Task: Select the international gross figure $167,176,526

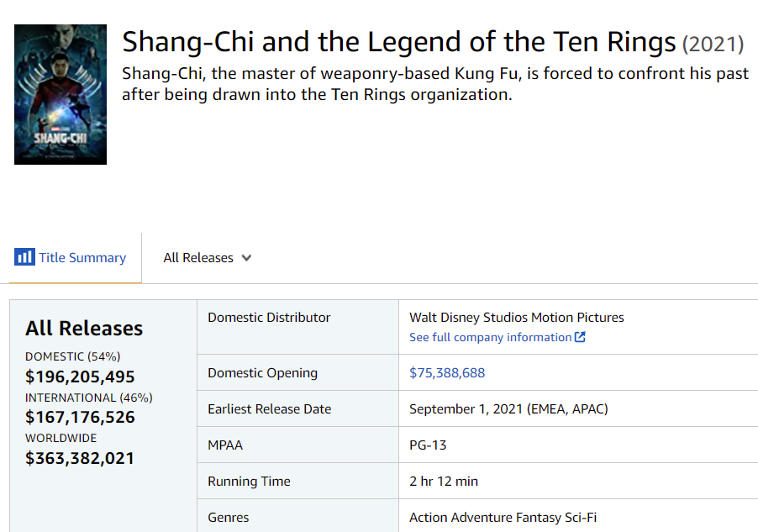Action: click(80, 417)
